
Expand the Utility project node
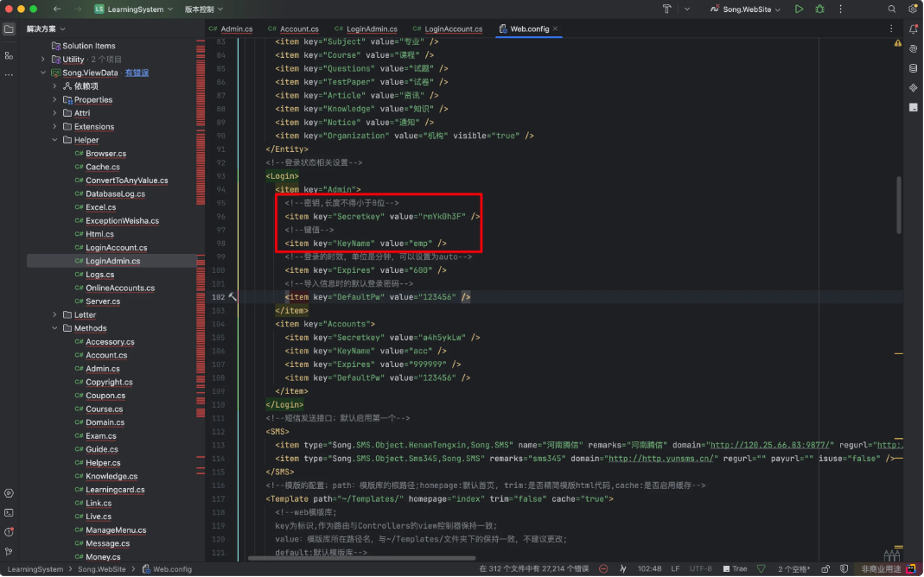click(43, 60)
